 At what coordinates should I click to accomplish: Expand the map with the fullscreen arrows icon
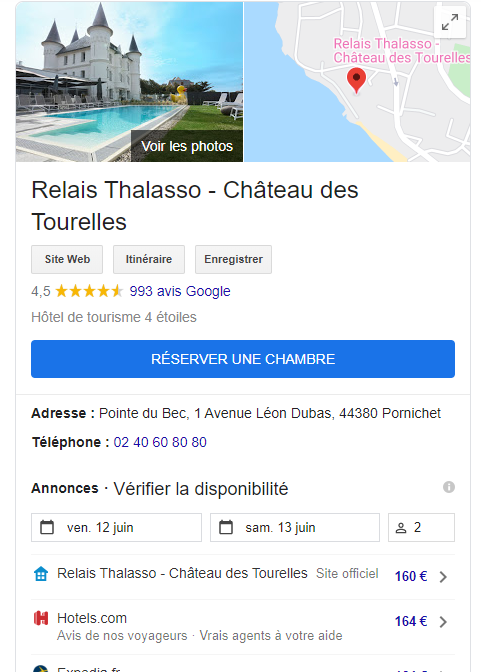[450, 22]
